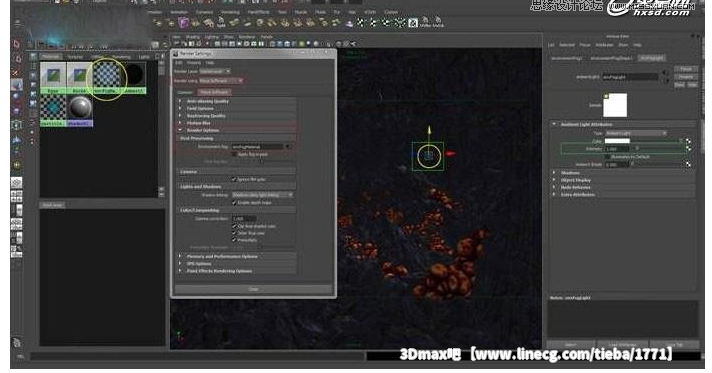Screen dimensions: 712x373
Task: Toggle the Clip final shaded color checkbox
Action: [234, 226]
